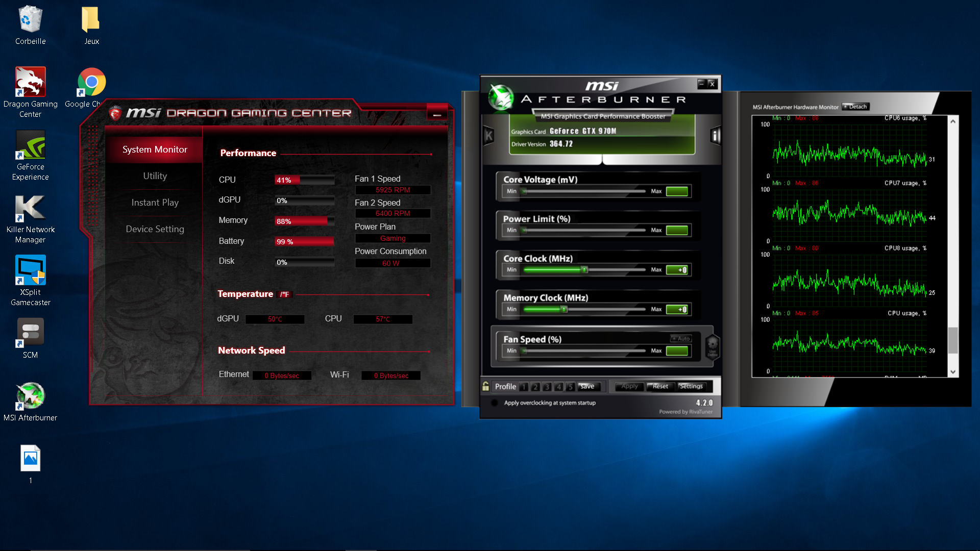This screenshot has width=980, height=551.
Task: Launch Dragon Gaming Center desktop shortcut
Action: tap(30, 92)
